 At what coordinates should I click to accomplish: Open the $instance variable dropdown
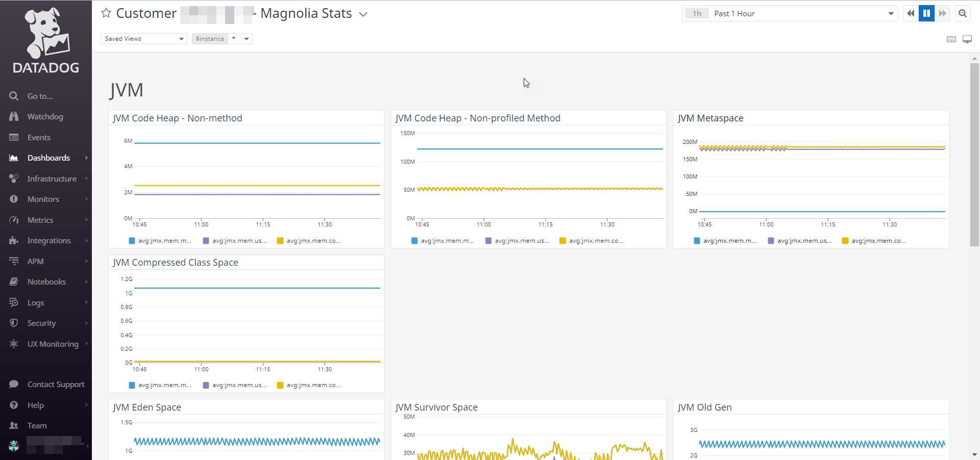pos(240,39)
